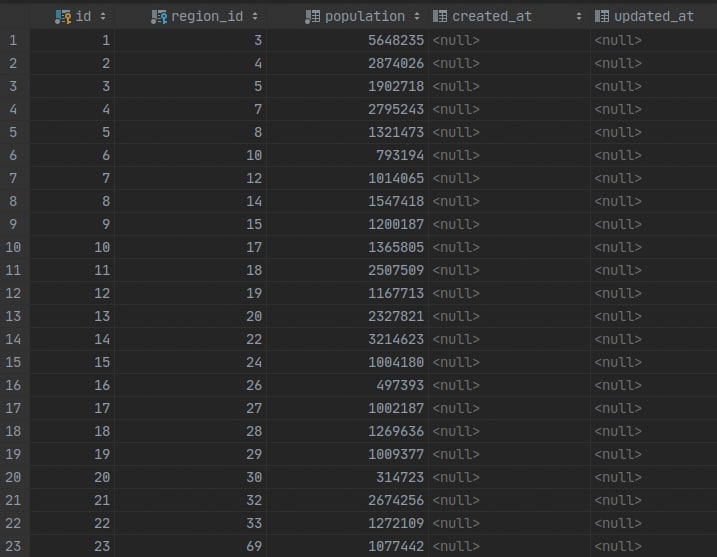This screenshot has height=557, width=717.
Task: Select population cell 2795243
Action: [x=348, y=109]
